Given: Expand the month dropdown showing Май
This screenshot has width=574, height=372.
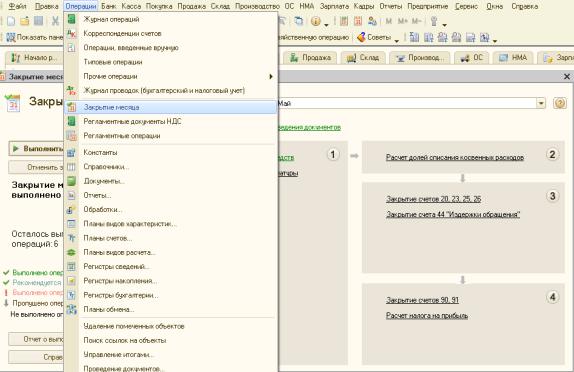Looking at the screenshot, I should coord(541,104).
